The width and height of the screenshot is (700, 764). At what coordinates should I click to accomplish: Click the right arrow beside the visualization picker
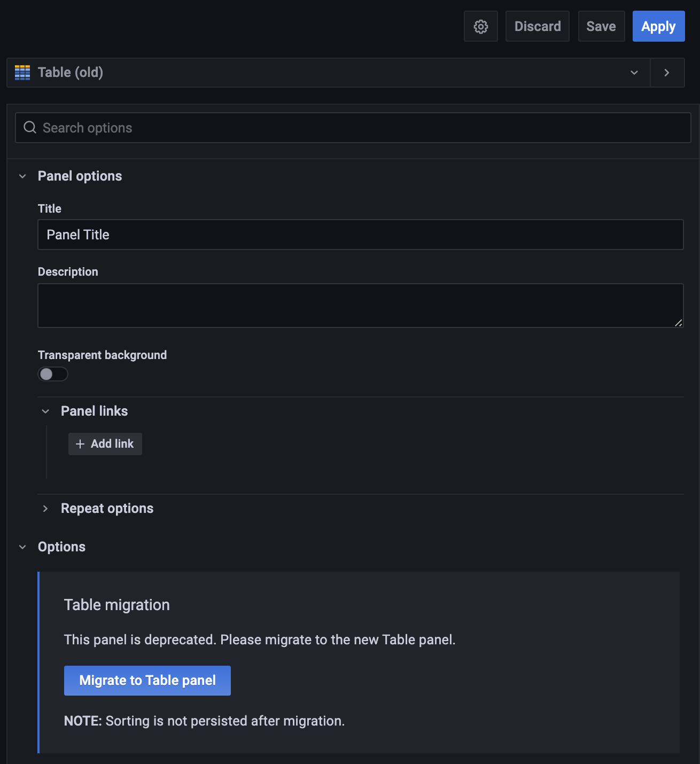click(667, 72)
